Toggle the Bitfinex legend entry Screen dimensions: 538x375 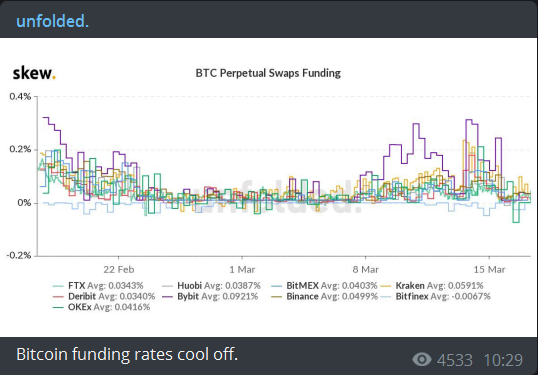point(436,296)
